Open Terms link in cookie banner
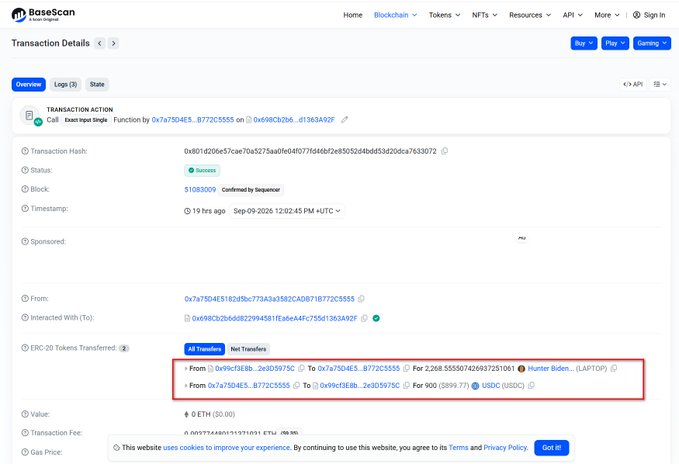This screenshot has height=464, width=679. click(x=458, y=448)
